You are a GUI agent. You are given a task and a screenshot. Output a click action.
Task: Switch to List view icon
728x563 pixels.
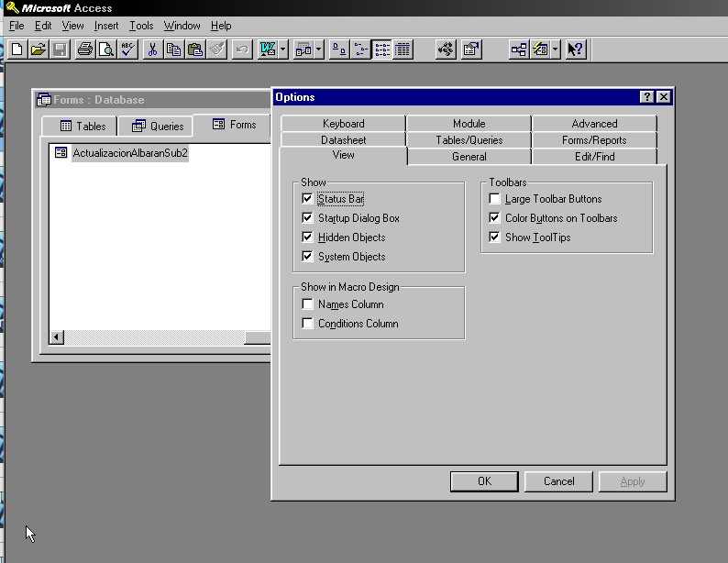[x=381, y=50]
